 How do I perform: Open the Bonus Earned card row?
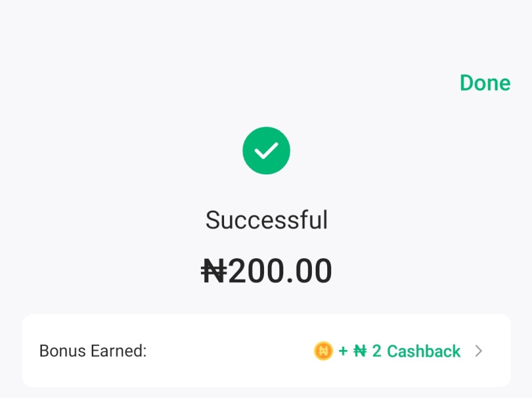pyautogui.click(x=266, y=351)
